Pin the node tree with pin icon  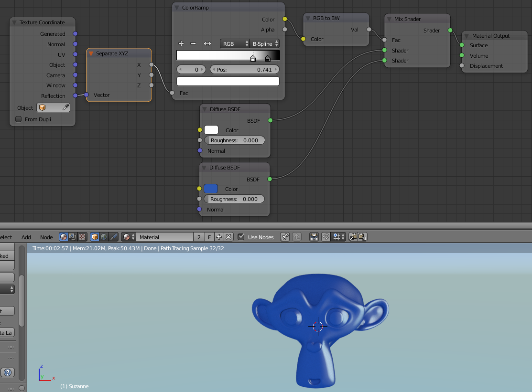pos(285,237)
